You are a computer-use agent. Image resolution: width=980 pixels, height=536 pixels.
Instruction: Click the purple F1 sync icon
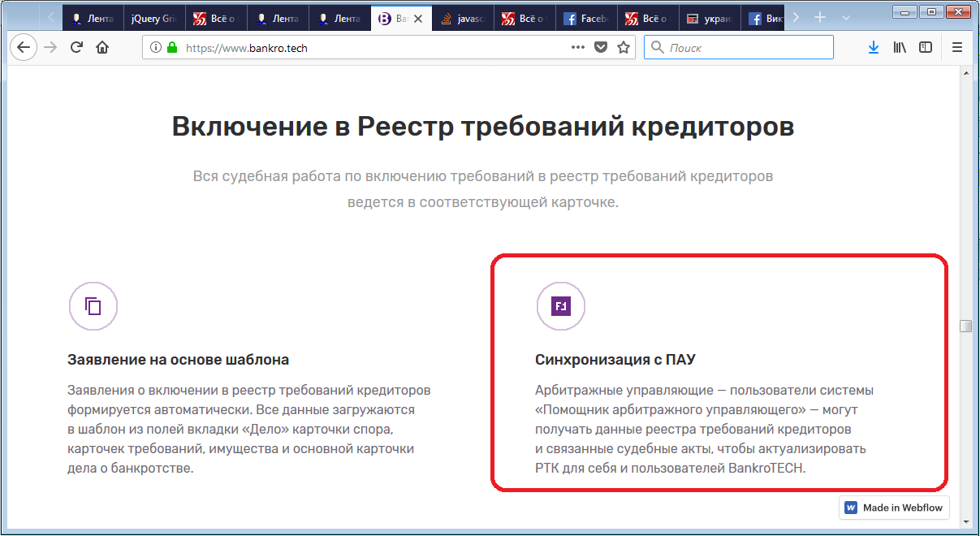(x=561, y=306)
